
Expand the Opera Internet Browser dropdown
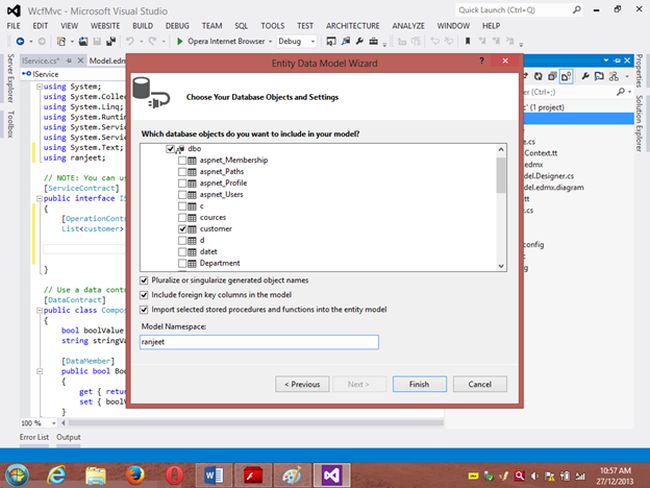[269, 42]
